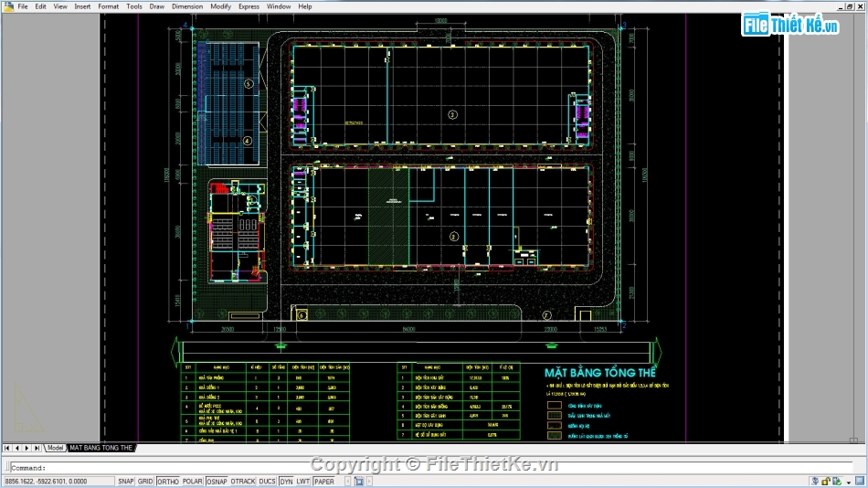Click circled number 6 near gate
The image size is (868, 488).
pyautogui.click(x=302, y=314)
